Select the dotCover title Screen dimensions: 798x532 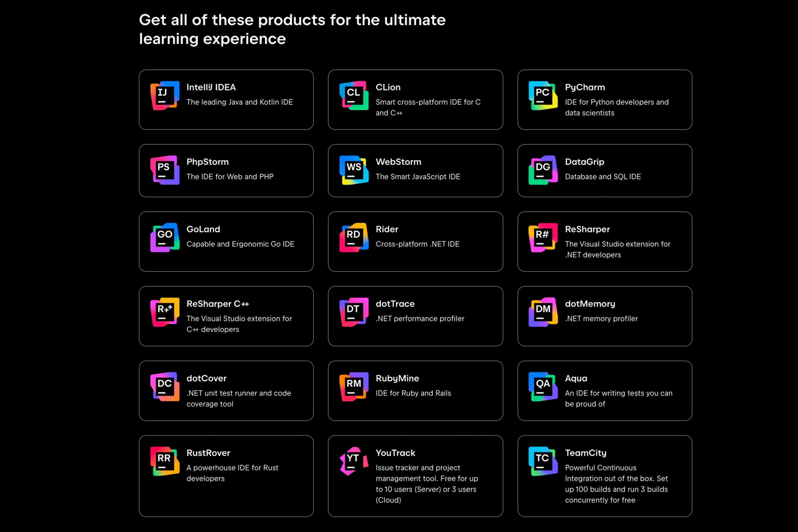point(207,378)
